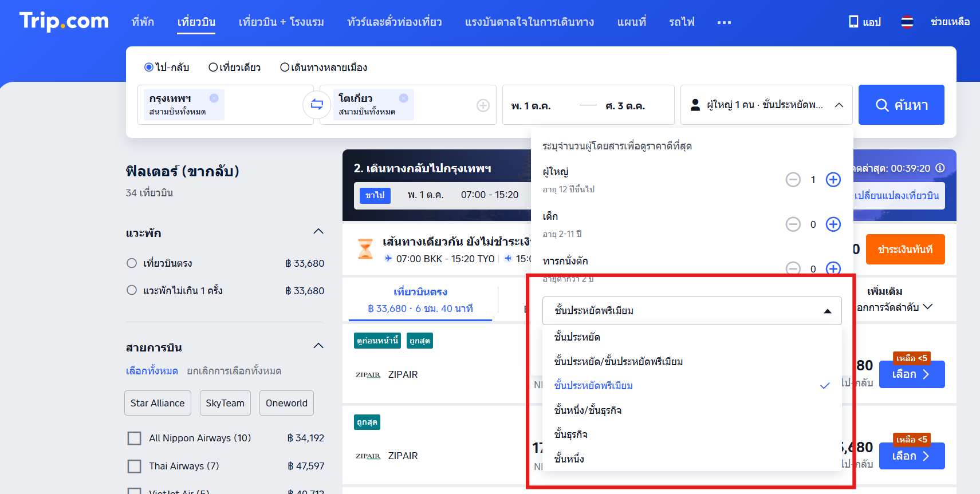Clear the โตเกียว destination field
Image resolution: width=980 pixels, height=494 pixels.
pyautogui.click(x=403, y=98)
